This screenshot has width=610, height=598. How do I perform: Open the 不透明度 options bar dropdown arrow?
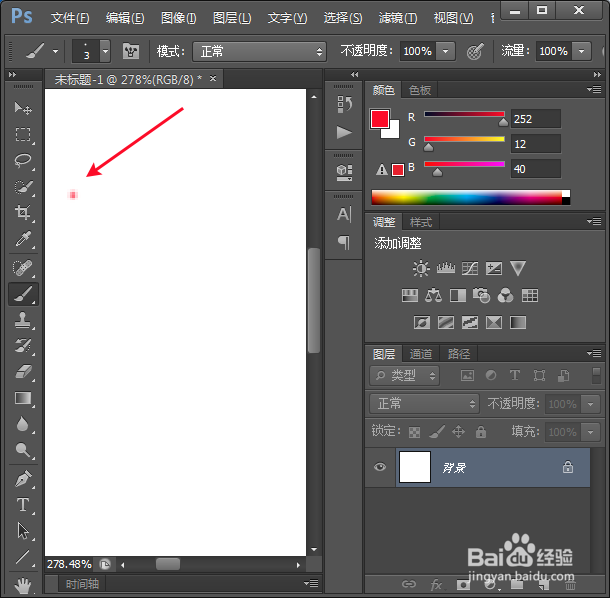[446, 51]
